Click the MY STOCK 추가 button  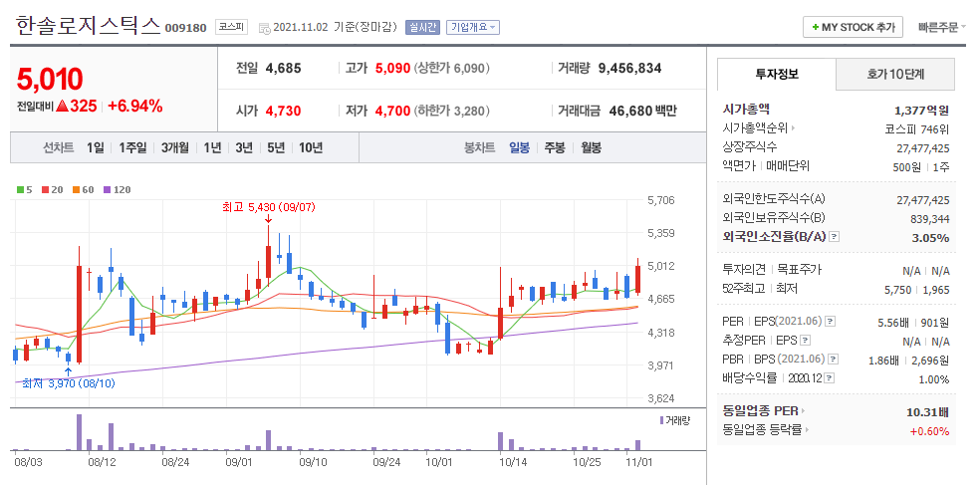[x=853, y=28]
